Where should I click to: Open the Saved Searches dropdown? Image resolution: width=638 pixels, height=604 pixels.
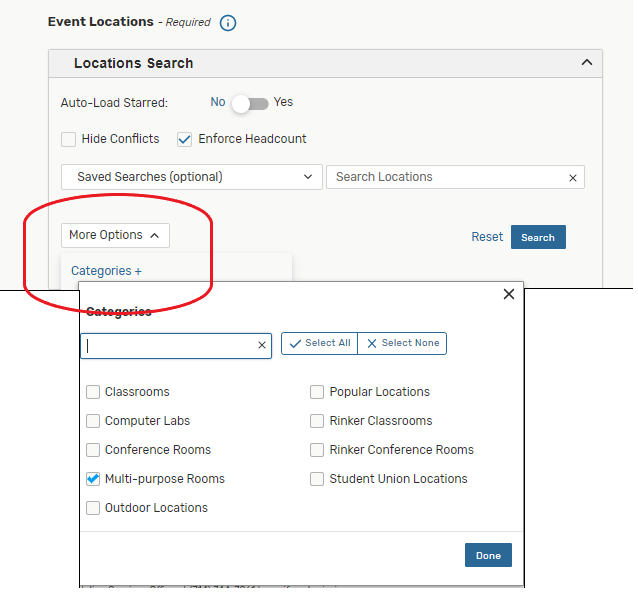192,177
